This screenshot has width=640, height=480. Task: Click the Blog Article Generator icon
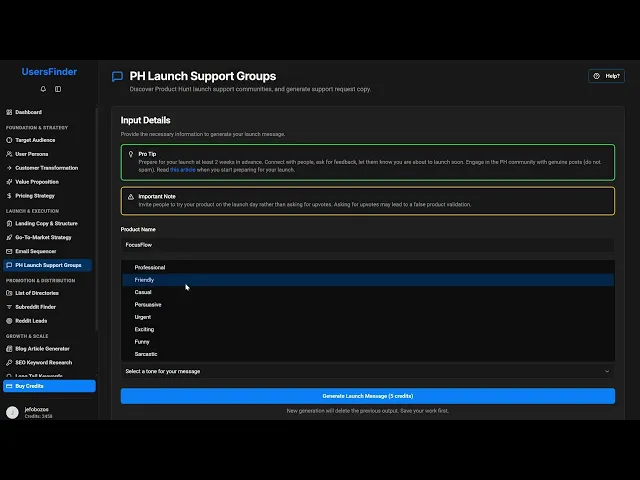click(9, 349)
